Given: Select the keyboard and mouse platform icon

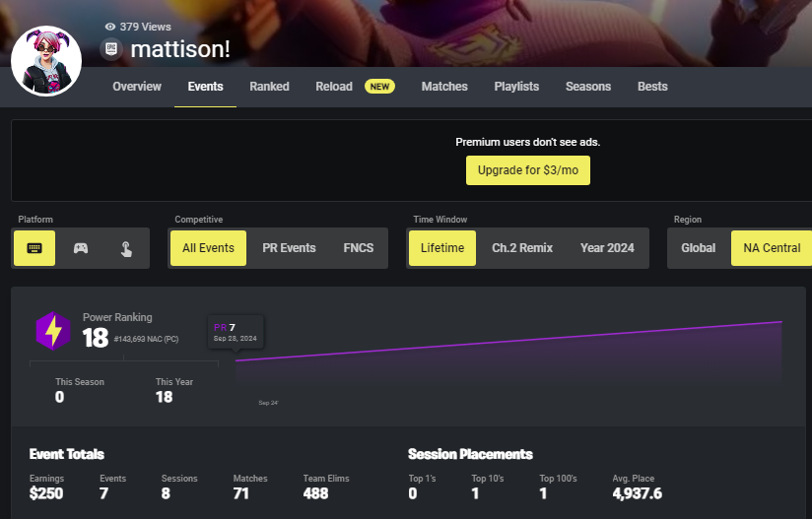Looking at the screenshot, I should click(x=34, y=248).
